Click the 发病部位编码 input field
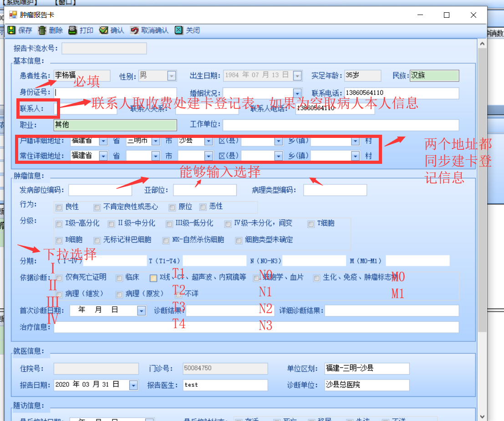Image resolution: width=504 pixels, height=421 pixels. pyautogui.click(x=100, y=190)
